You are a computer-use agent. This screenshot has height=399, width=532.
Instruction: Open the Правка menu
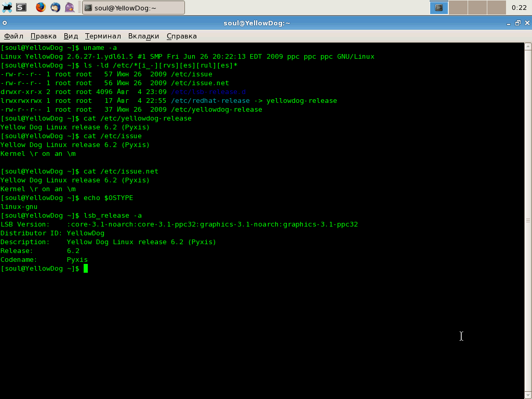point(44,36)
